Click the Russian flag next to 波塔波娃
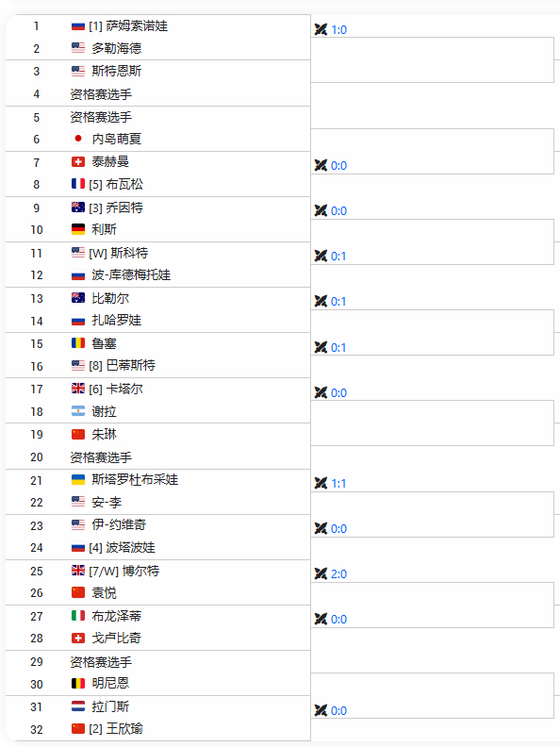 [x=78, y=548]
